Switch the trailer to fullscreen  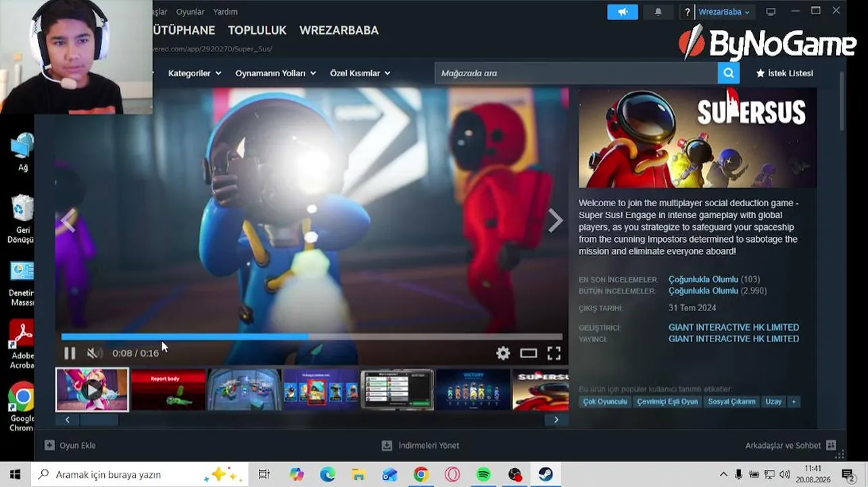coord(554,353)
